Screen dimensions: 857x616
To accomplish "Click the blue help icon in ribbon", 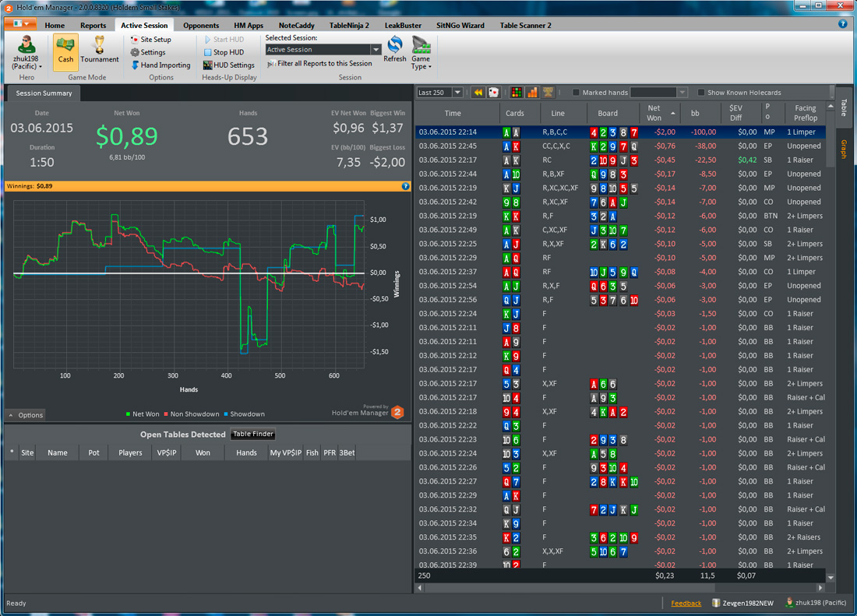I will click(x=842, y=24).
